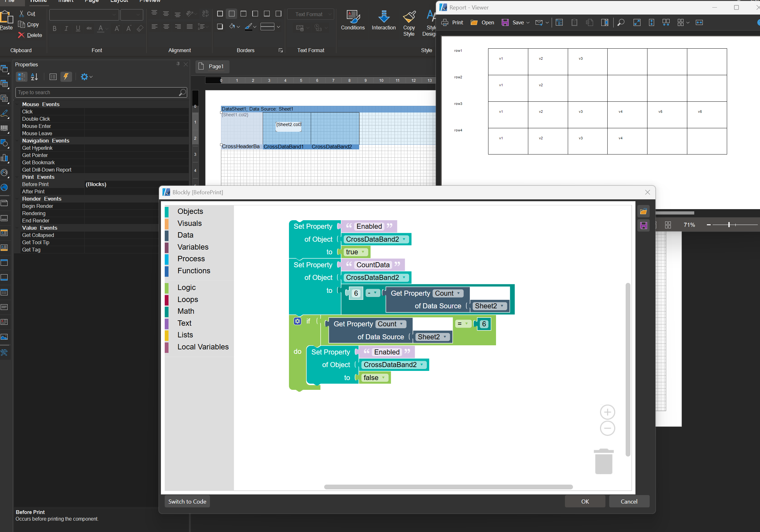Click the zoom slider handle in Report Viewer
760x532 pixels.
[x=729, y=225]
